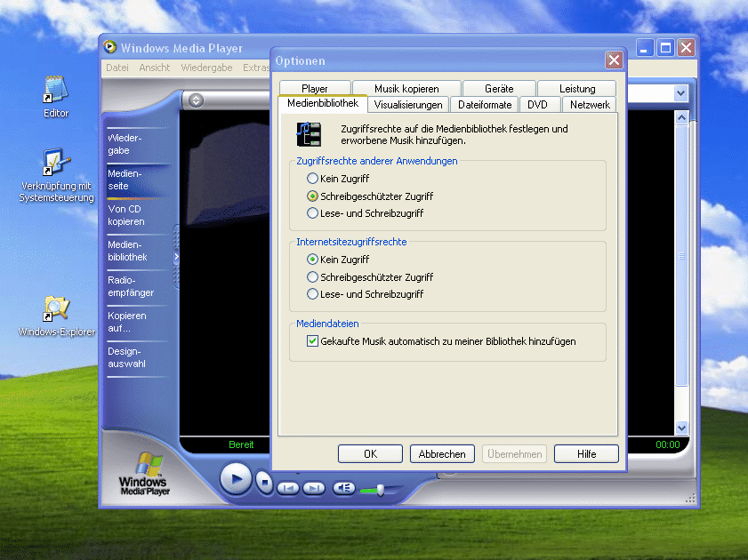Switch to the Geräte tab

coord(499,89)
